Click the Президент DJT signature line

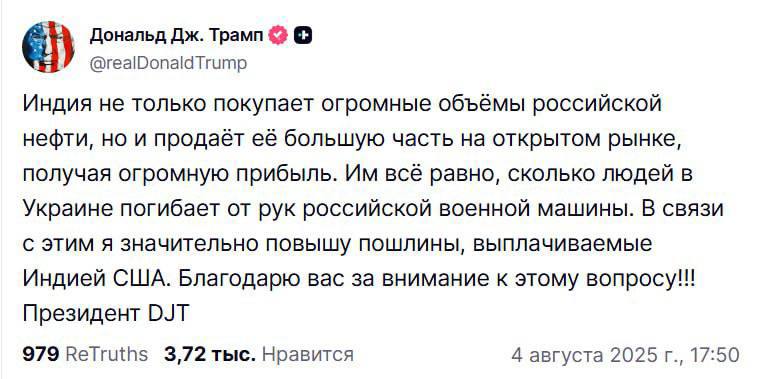[x=105, y=314]
